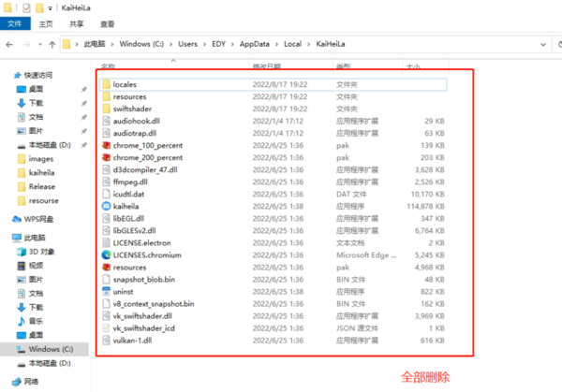The width and height of the screenshot is (562, 392).
Task: Expand chevron after Local in breadcrumb
Action: [x=309, y=44]
